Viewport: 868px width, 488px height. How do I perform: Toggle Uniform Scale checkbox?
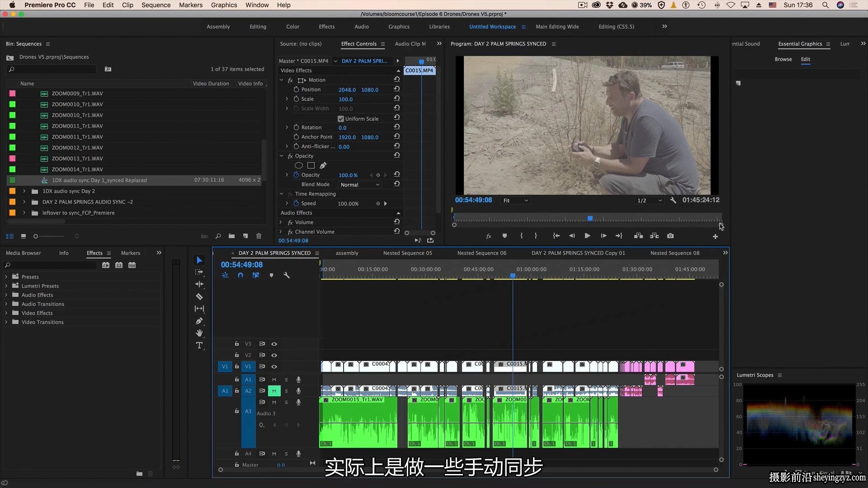341,119
